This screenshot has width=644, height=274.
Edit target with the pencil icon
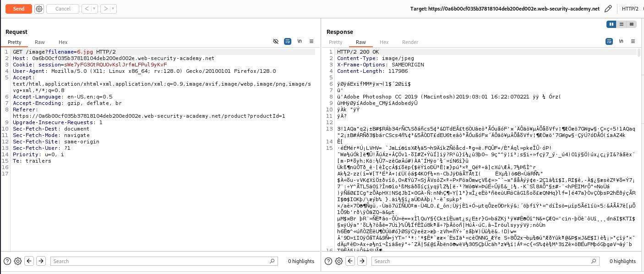[608, 9]
